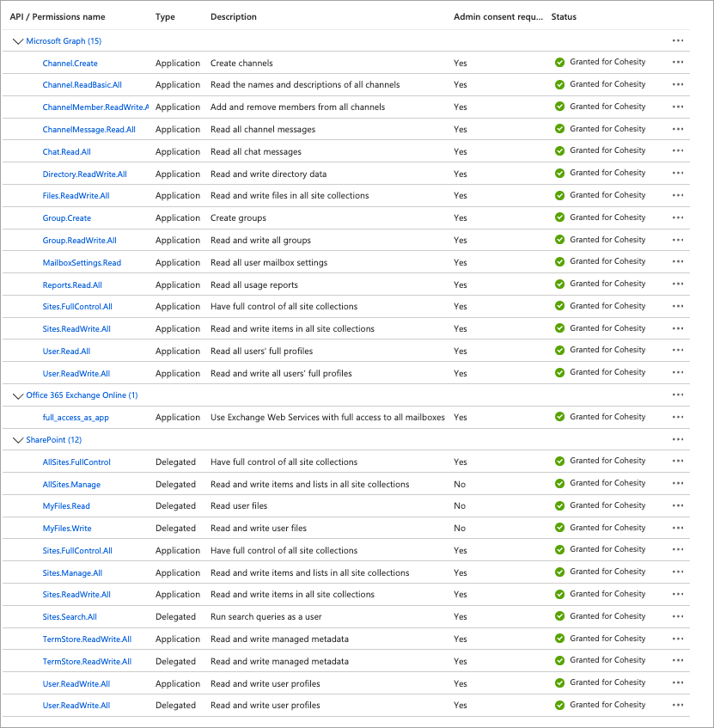Click the Directory.ReadWrite.All permission link
Image resolution: width=714 pixels, height=728 pixels.
point(84,174)
